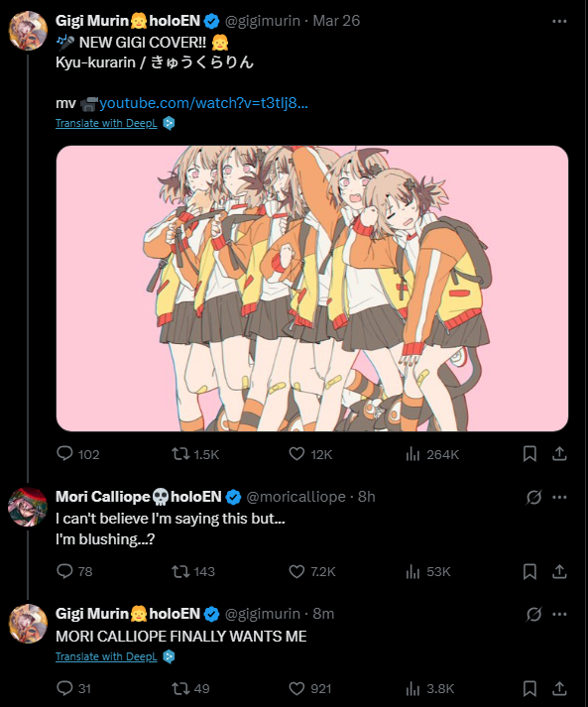Visit the @moricalliope handle
Image resolution: width=588 pixels, height=707 pixels.
295,497
